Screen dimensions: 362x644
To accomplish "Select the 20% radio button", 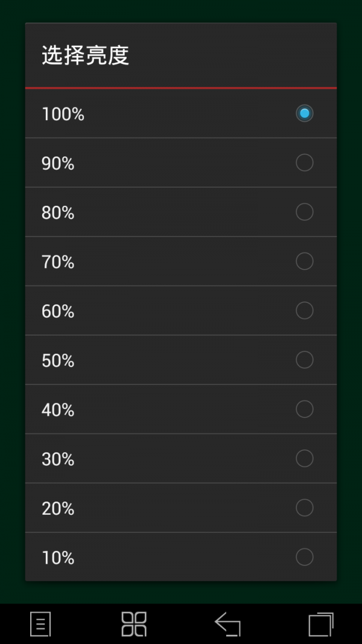I will coord(304,508).
